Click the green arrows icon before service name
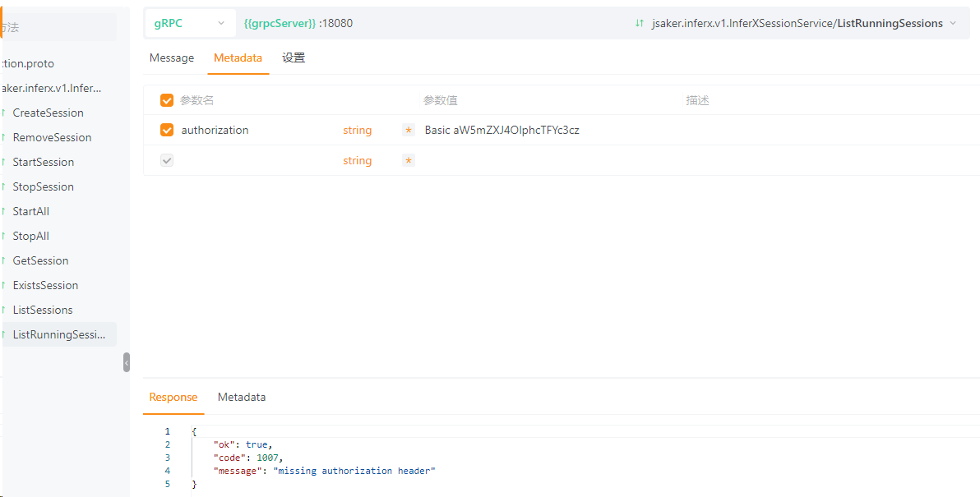The image size is (980, 497). [x=640, y=23]
